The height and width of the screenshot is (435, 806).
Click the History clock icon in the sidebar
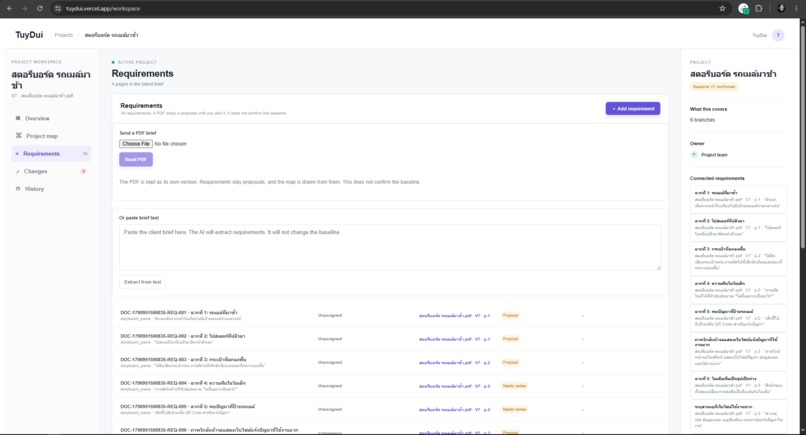pyautogui.click(x=18, y=189)
